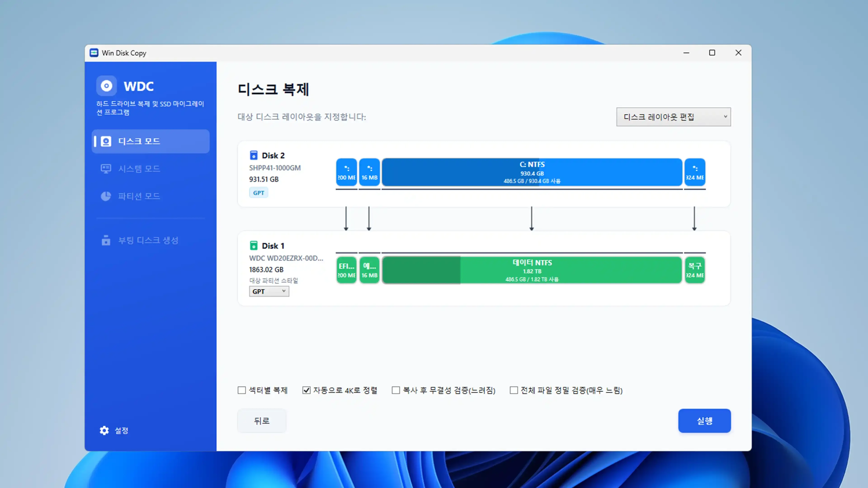Open the GPT partition style dropdown

coord(269,291)
